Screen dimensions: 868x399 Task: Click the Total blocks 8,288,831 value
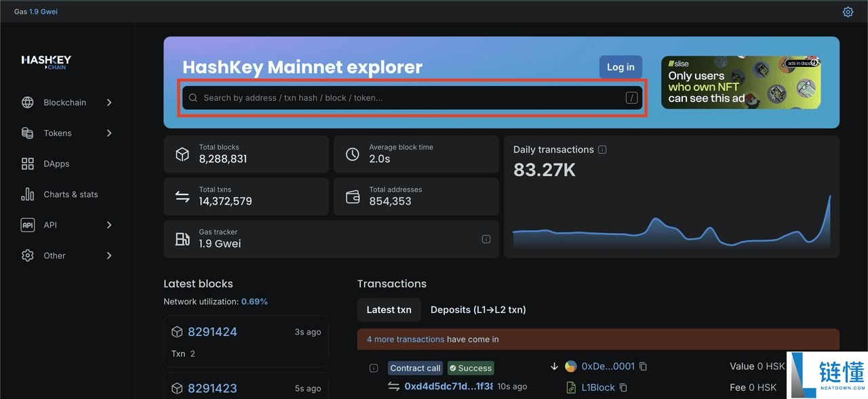[223, 159]
